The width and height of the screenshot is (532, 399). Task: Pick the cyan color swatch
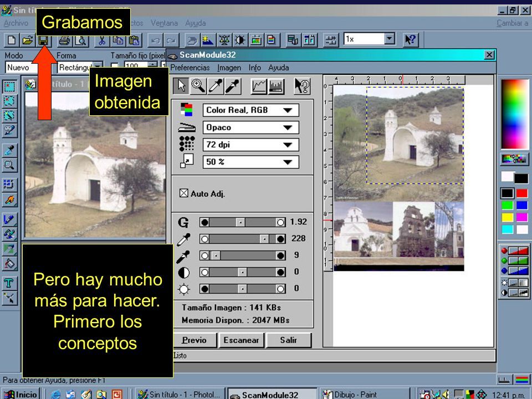coord(508,229)
